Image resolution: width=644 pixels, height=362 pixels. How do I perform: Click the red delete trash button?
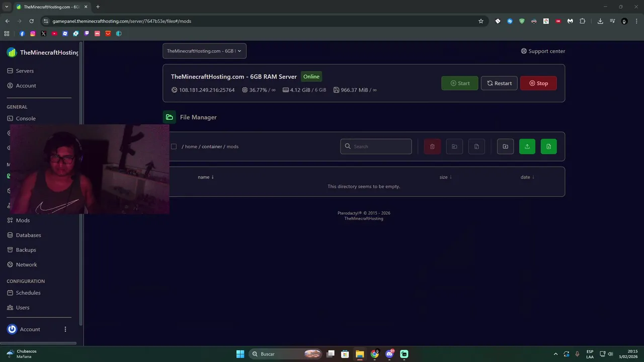point(432,146)
